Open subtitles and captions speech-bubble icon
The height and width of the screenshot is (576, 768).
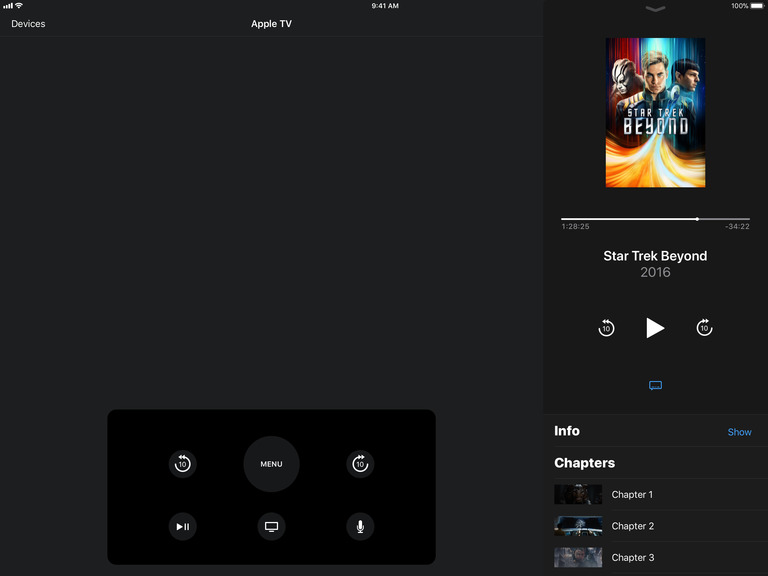click(x=655, y=385)
